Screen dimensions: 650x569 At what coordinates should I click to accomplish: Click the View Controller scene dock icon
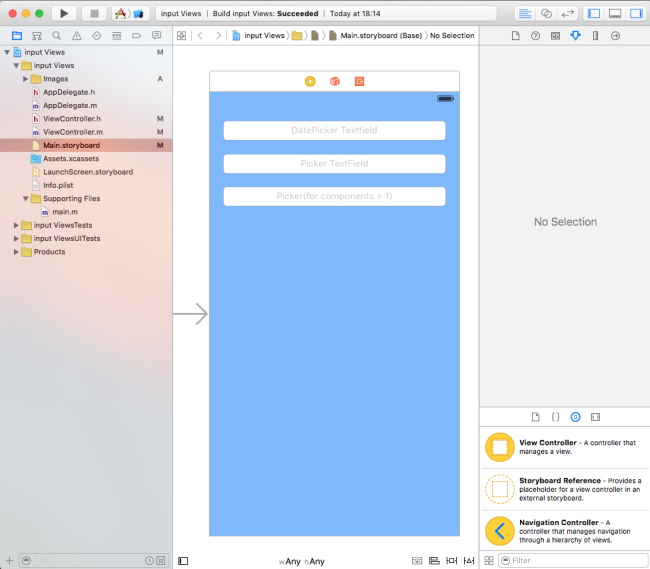(310, 81)
